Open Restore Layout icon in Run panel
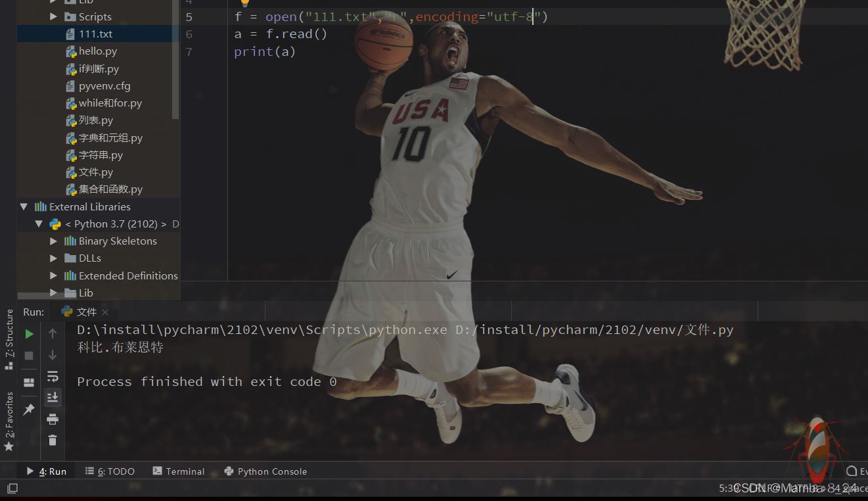The height and width of the screenshot is (501, 868). (29, 383)
